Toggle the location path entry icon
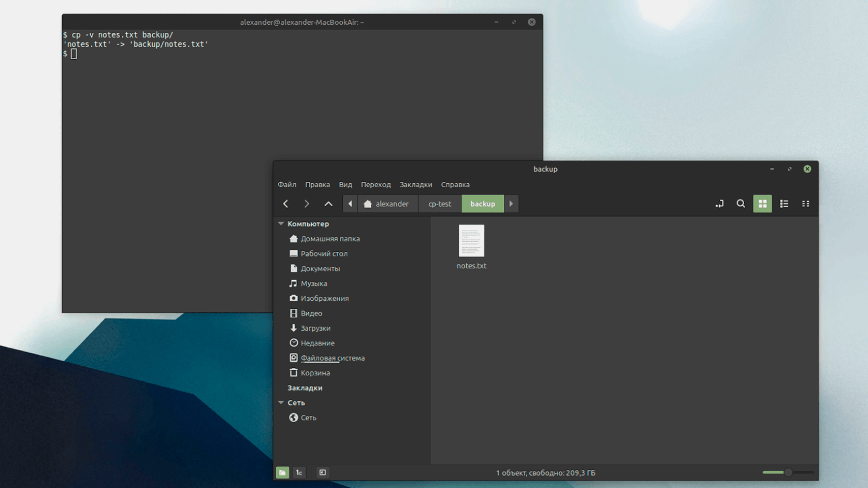Image resolution: width=868 pixels, height=488 pixels. [719, 204]
